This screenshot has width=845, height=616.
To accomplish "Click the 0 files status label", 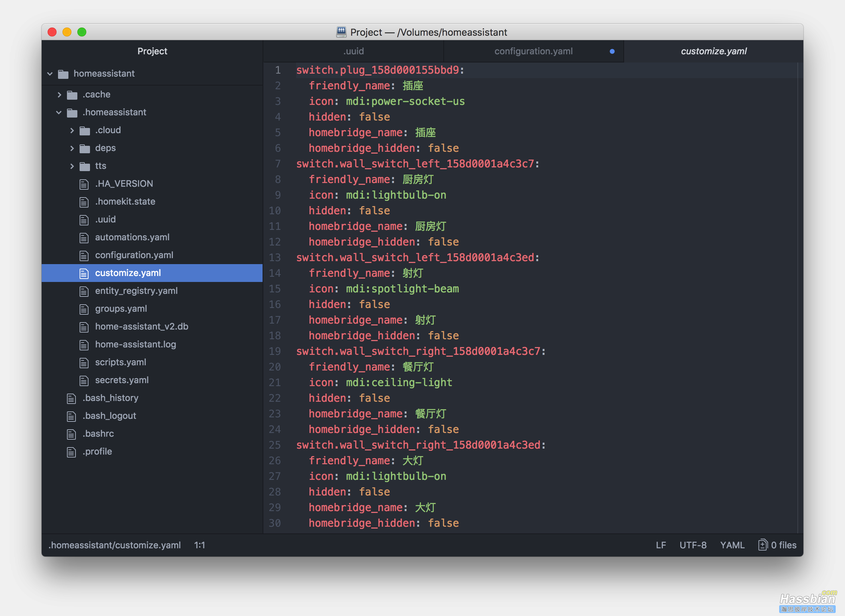I will point(784,545).
